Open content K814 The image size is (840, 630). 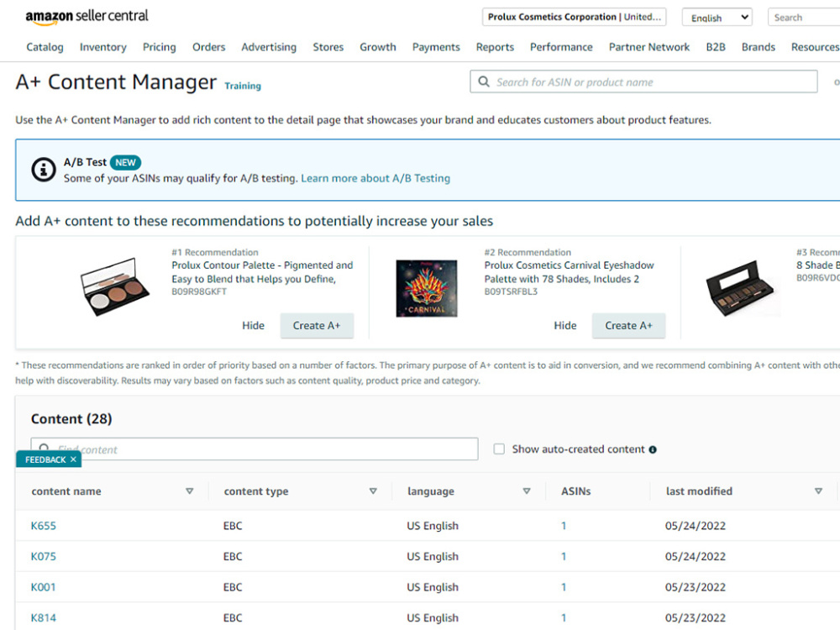click(x=44, y=617)
